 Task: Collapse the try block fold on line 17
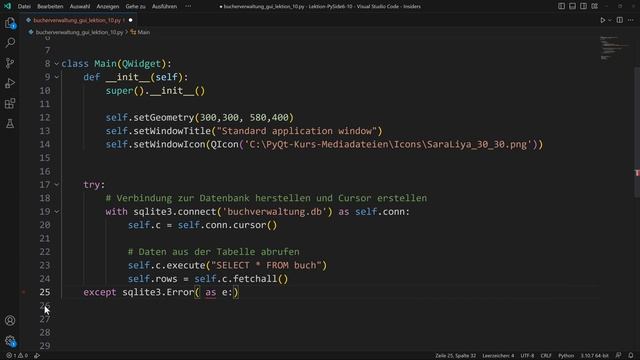point(57,185)
